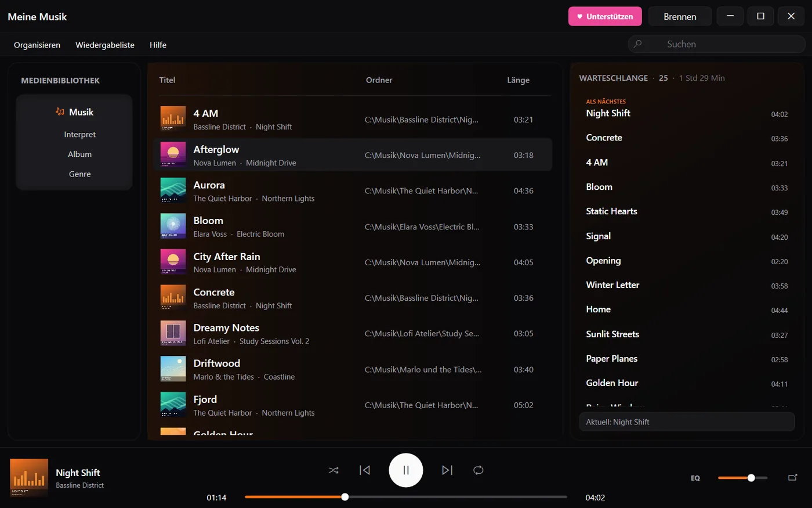Select the Afterglow track title
This screenshot has width=812, height=508.
[216, 149]
